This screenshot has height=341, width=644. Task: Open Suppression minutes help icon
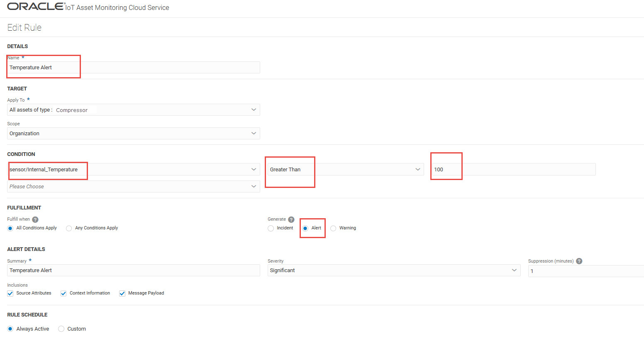[579, 261]
